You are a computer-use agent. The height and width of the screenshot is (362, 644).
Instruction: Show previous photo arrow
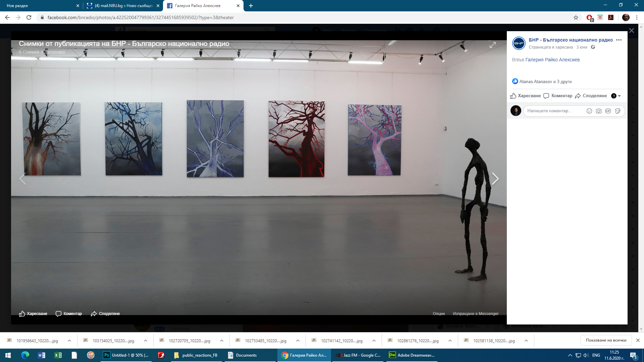(22, 179)
